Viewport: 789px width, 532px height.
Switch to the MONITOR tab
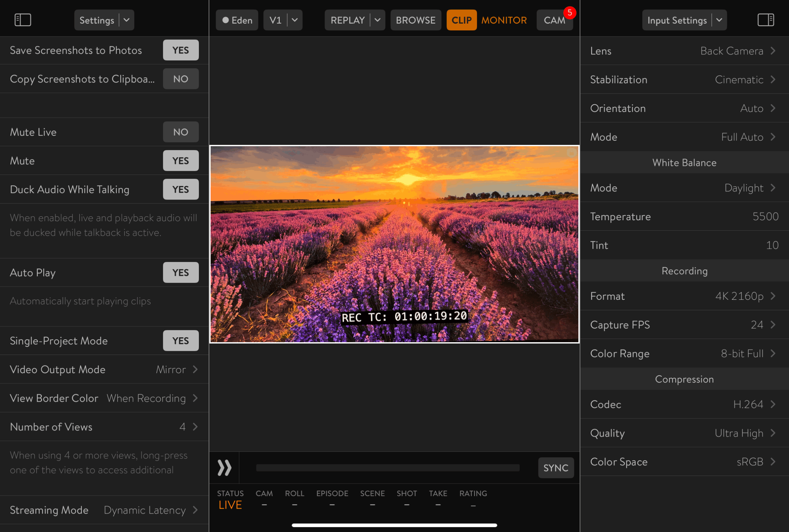coord(504,20)
